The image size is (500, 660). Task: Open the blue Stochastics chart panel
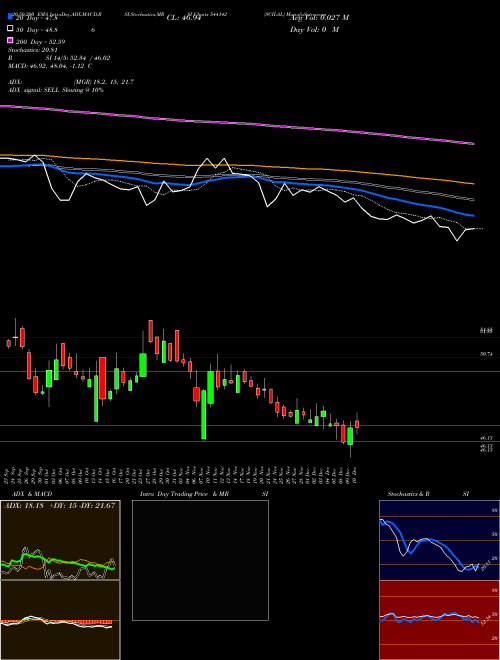coord(439,540)
